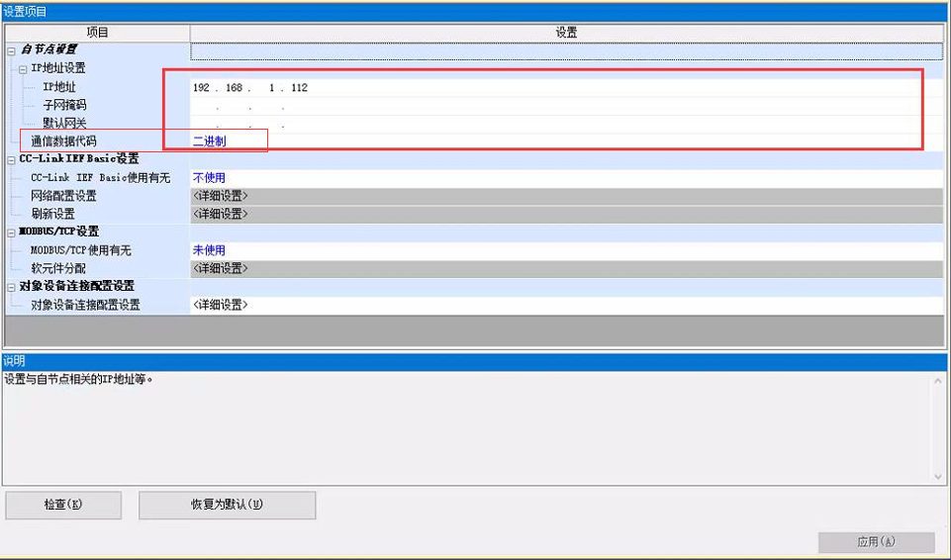Collapse the MODBUS/TCP设置 section
This screenshot has height=560, width=951.
(x=11, y=232)
